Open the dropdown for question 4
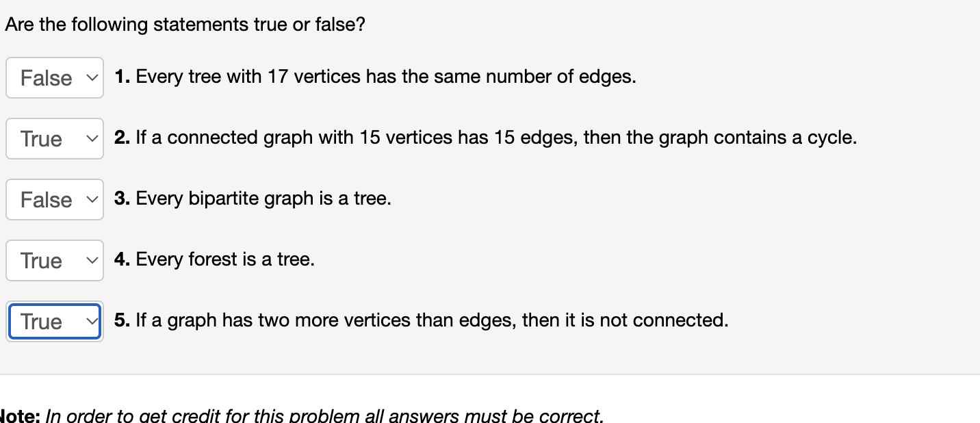980x423 pixels. click(x=55, y=260)
